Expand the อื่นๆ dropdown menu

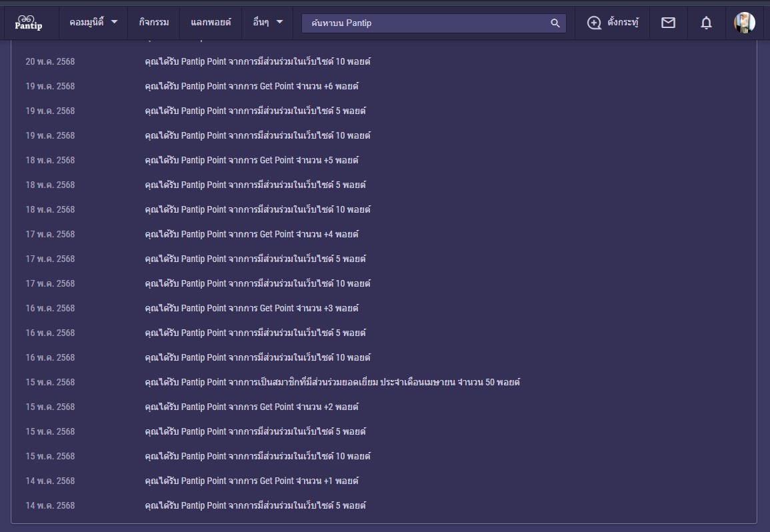[267, 22]
